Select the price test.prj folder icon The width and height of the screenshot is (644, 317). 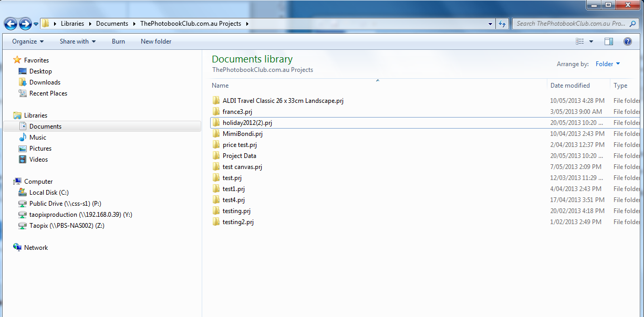(x=216, y=145)
